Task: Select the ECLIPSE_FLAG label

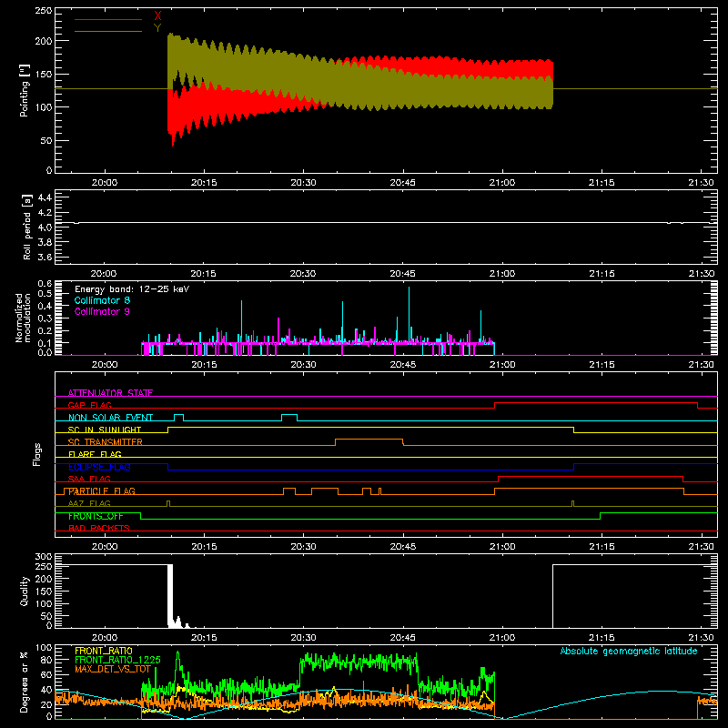Action: [x=99, y=467]
